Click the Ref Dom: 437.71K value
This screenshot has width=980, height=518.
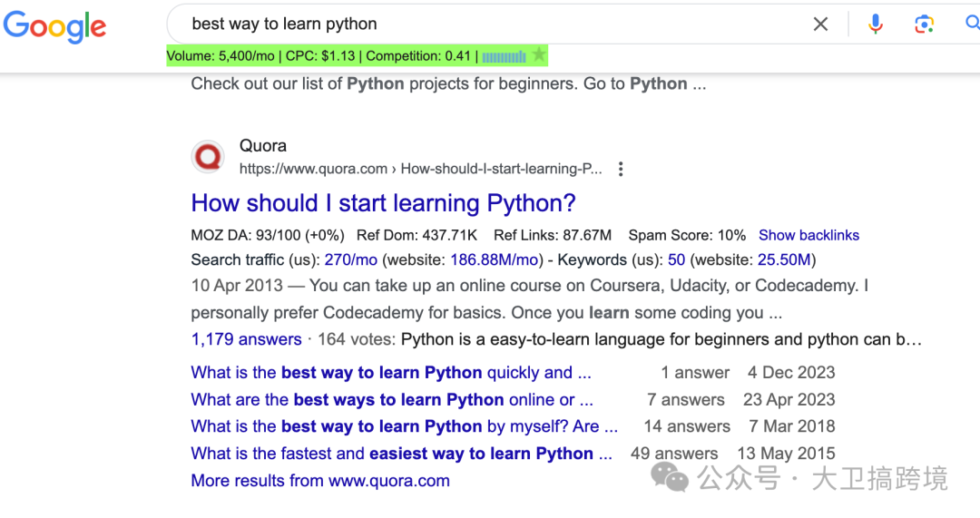[416, 235]
